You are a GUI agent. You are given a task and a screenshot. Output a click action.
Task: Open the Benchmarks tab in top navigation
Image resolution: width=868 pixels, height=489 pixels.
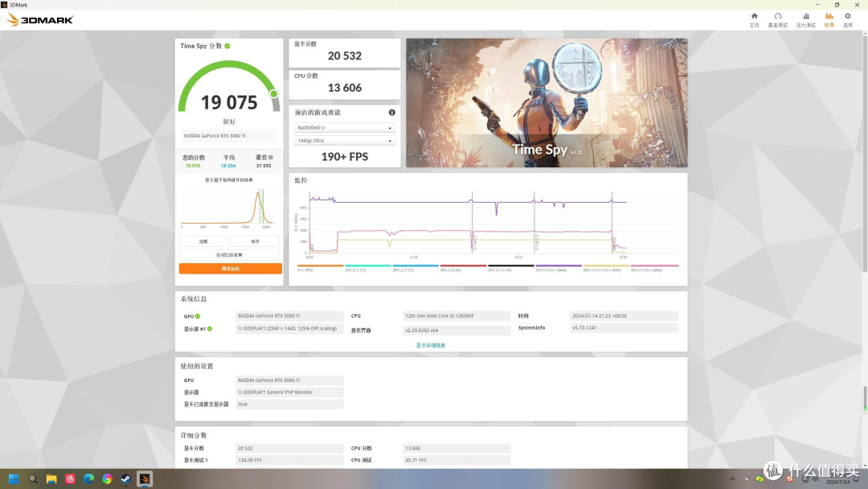(x=777, y=20)
